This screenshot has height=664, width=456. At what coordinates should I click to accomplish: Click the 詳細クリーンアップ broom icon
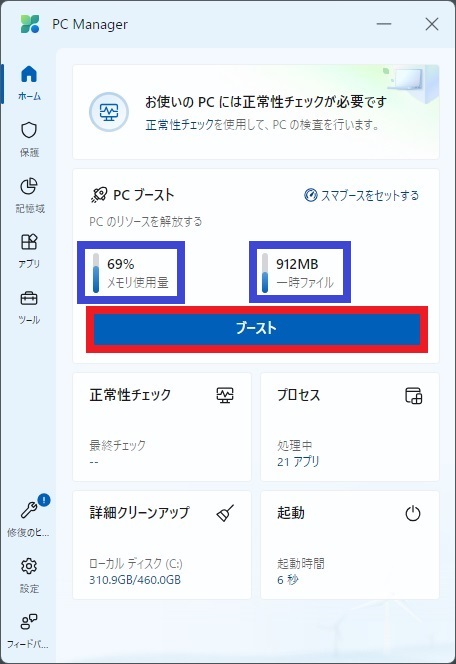pyautogui.click(x=225, y=513)
